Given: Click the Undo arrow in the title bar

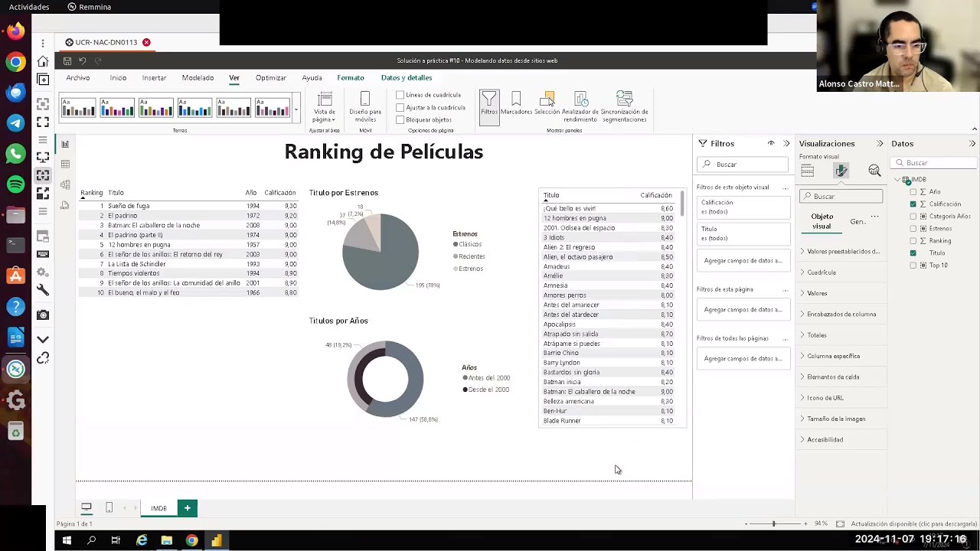Looking at the screenshot, I should pos(82,61).
